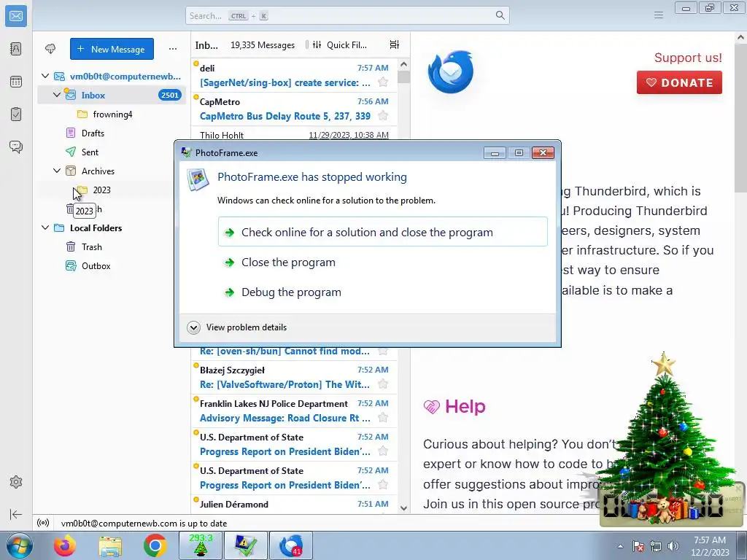
Task: Open Local Folders Trash
Action: [112, 246]
